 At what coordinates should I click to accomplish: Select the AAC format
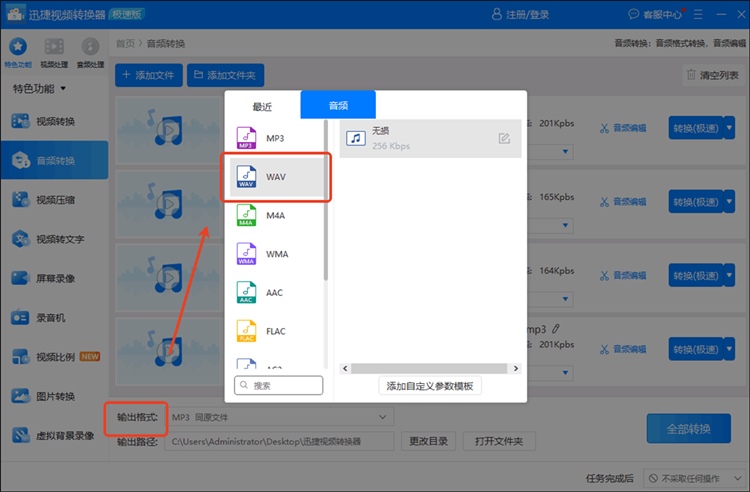click(x=276, y=293)
